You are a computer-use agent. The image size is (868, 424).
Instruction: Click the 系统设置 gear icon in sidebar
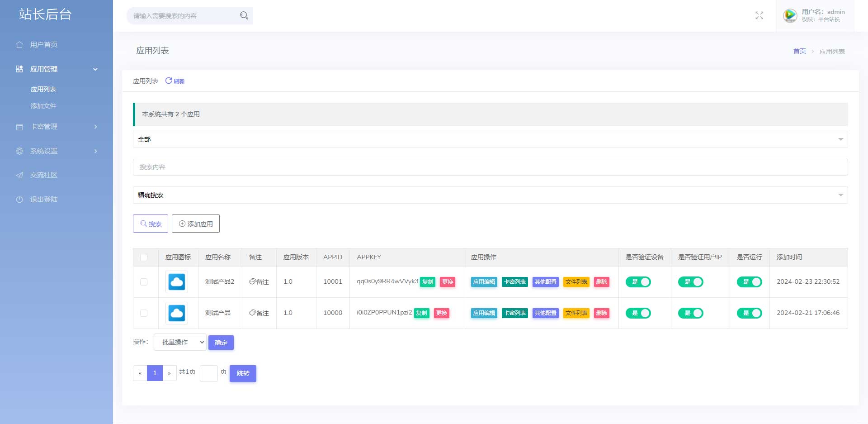19,151
